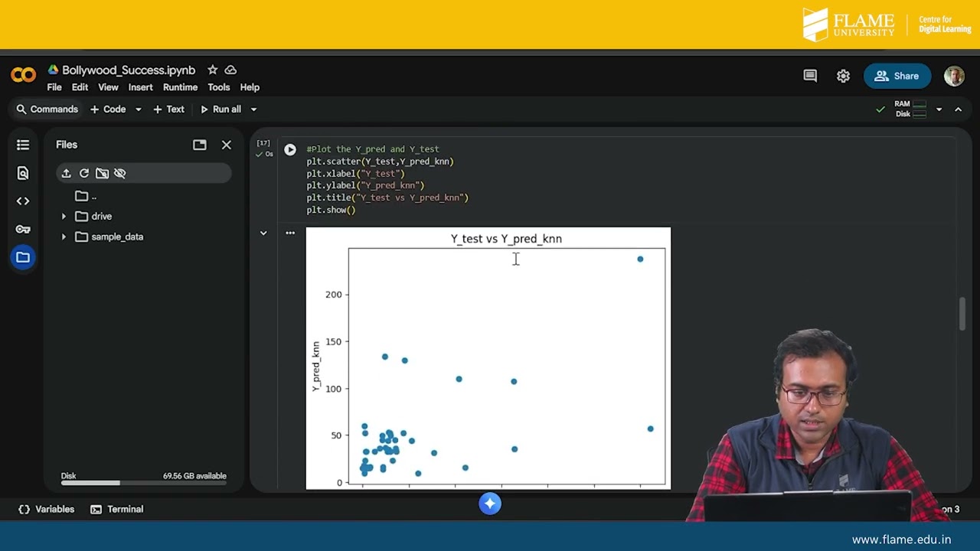Click the 69.56 GB available text
980x551 pixels.
tap(194, 476)
